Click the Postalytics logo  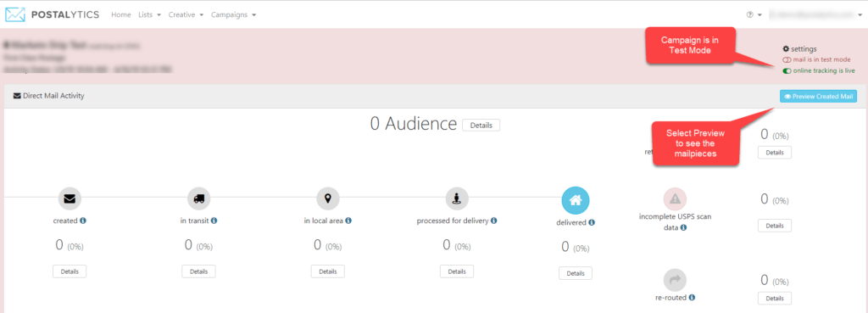[x=52, y=15]
